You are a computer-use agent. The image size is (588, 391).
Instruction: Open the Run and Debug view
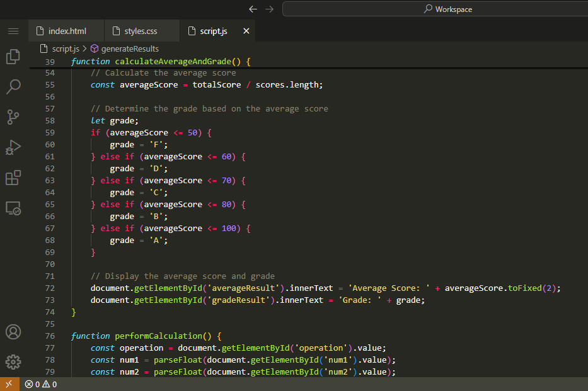pyautogui.click(x=13, y=147)
